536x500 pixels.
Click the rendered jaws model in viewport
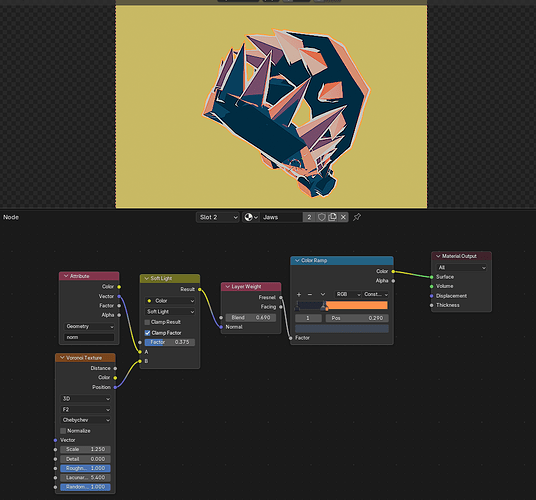coord(286,113)
